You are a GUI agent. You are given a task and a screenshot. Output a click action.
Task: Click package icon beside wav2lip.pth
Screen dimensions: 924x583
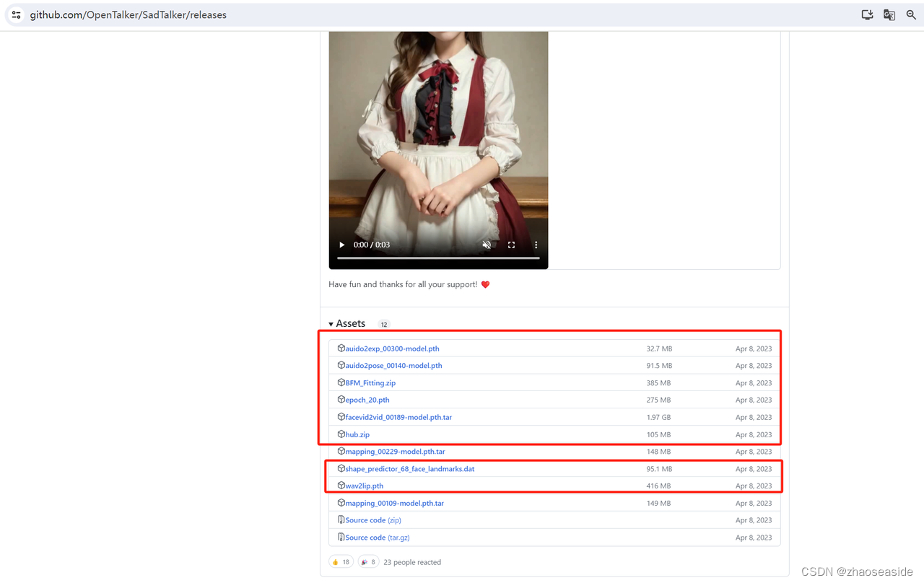(x=341, y=486)
